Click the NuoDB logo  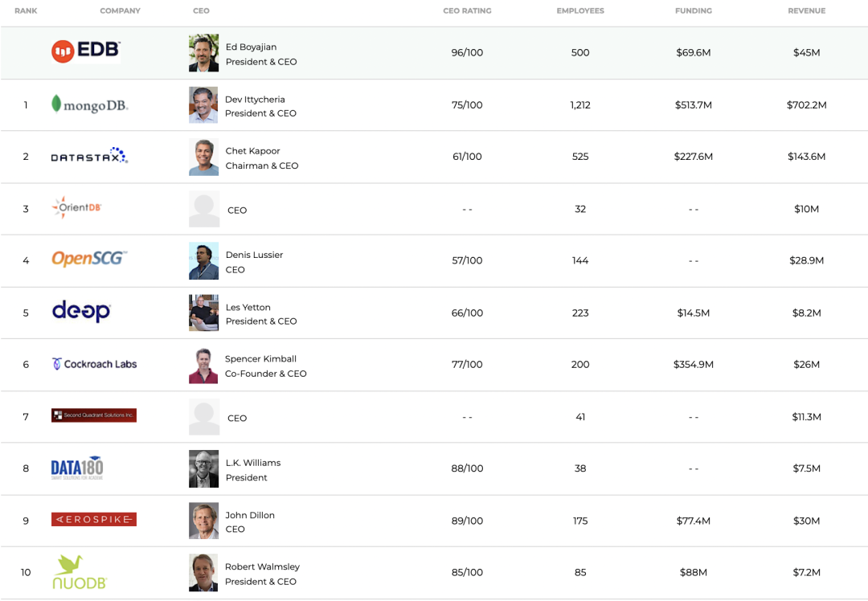(80, 572)
